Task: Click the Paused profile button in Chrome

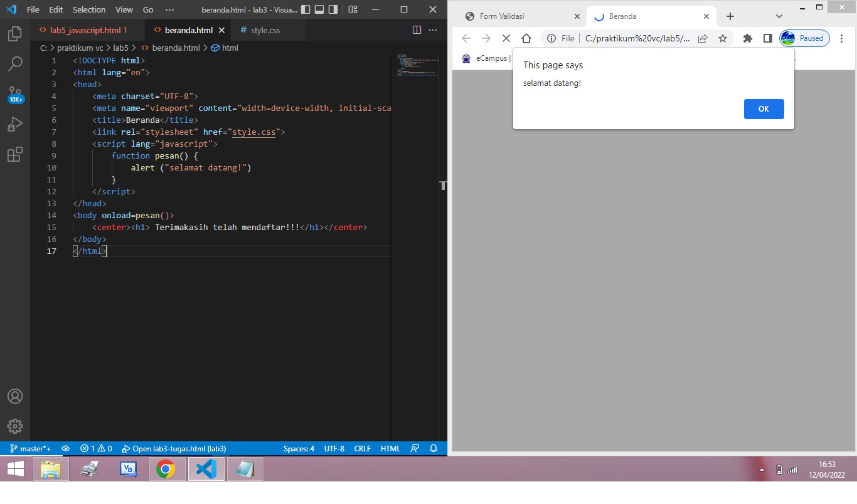Action: coord(804,38)
